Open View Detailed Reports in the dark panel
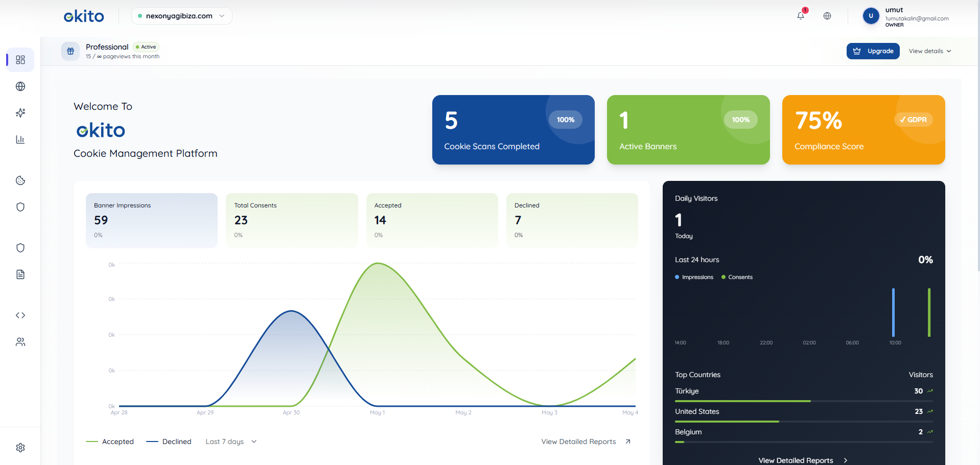 pos(803,460)
